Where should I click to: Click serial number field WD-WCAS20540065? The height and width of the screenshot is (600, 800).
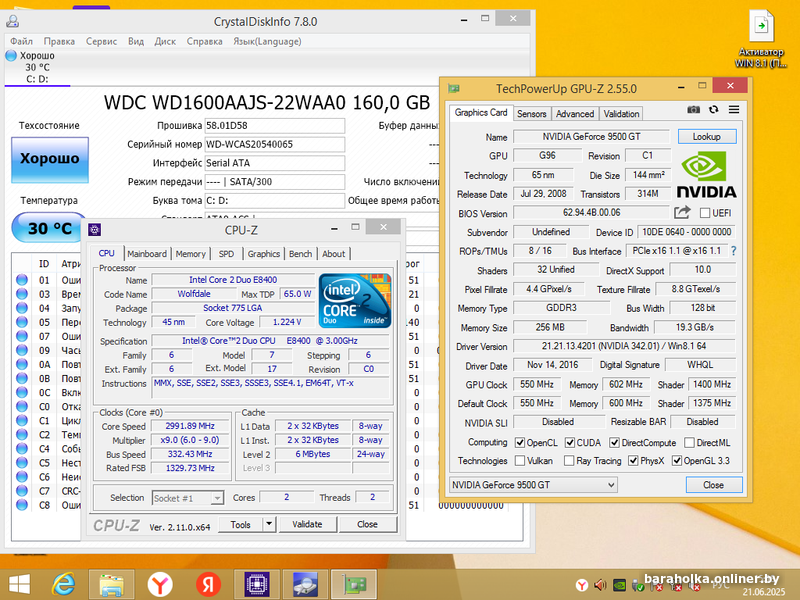(274, 144)
